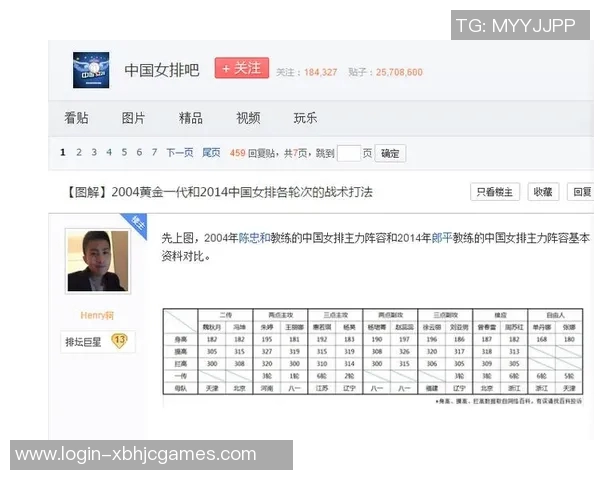This screenshot has width=600, height=480.
Task: Open the 排坛巨星 member title badge
Action: (x=85, y=342)
